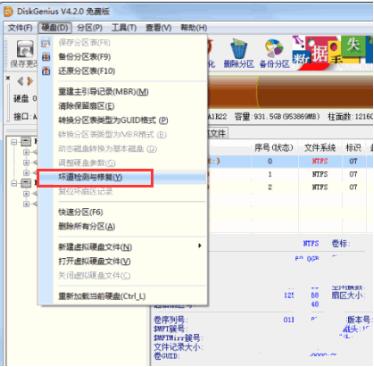This screenshot has width=374, height=367.
Task: Go back with the left navigation arrow
Action: coord(21,81)
